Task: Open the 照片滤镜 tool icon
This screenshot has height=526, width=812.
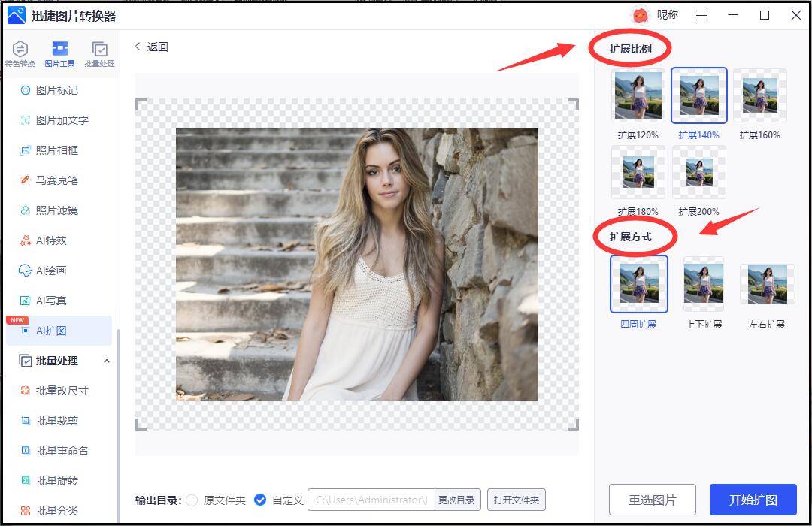Action: [26, 210]
